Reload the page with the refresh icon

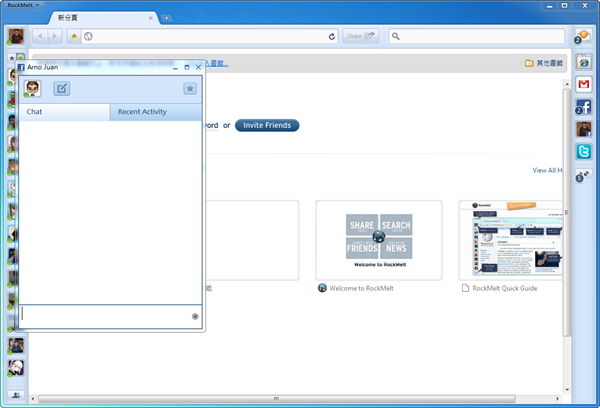pyautogui.click(x=332, y=36)
